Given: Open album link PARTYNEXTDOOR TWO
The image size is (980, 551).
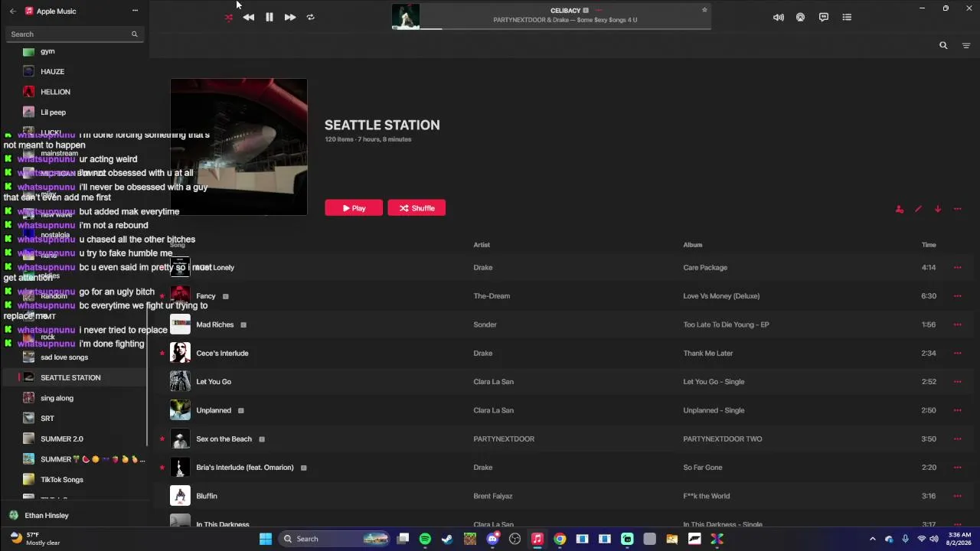Looking at the screenshot, I should (x=723, y=439).
